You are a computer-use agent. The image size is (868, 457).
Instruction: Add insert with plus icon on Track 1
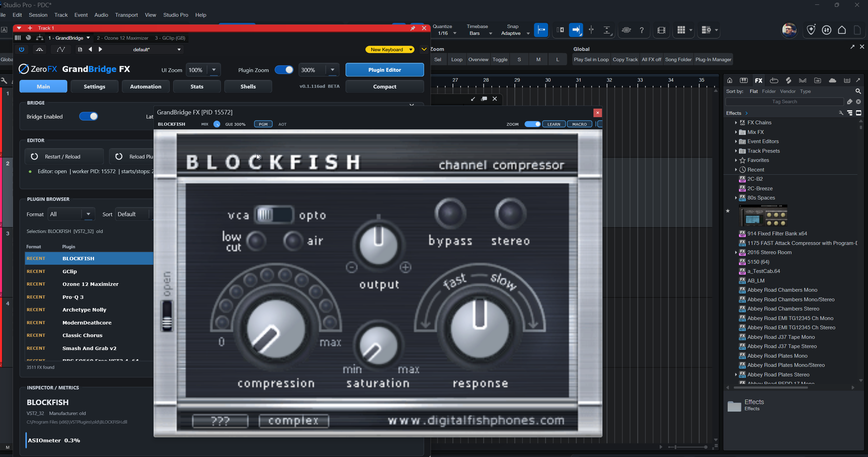coord(30,28)
